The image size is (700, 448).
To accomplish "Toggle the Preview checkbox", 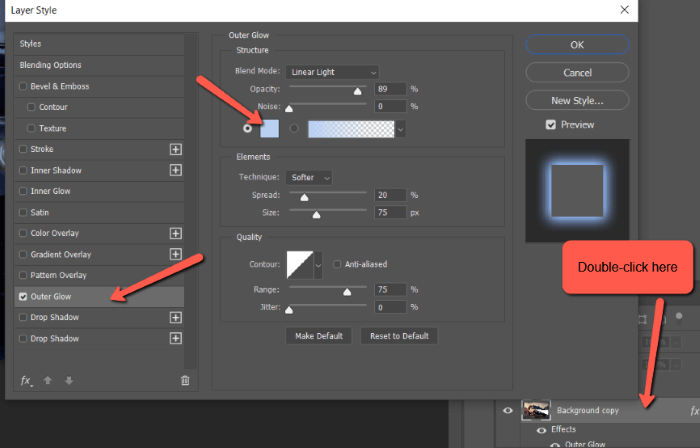I will (551, 125).
